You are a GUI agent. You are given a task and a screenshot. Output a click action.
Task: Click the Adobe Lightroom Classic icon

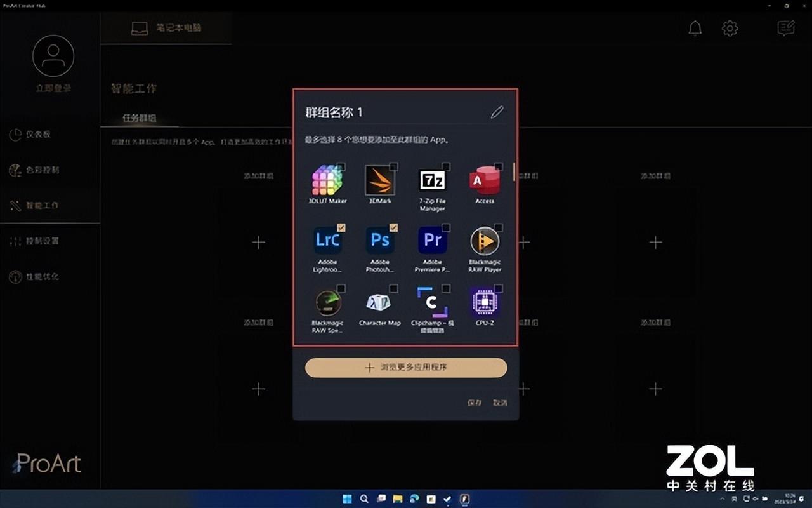[x=327, y=240]
